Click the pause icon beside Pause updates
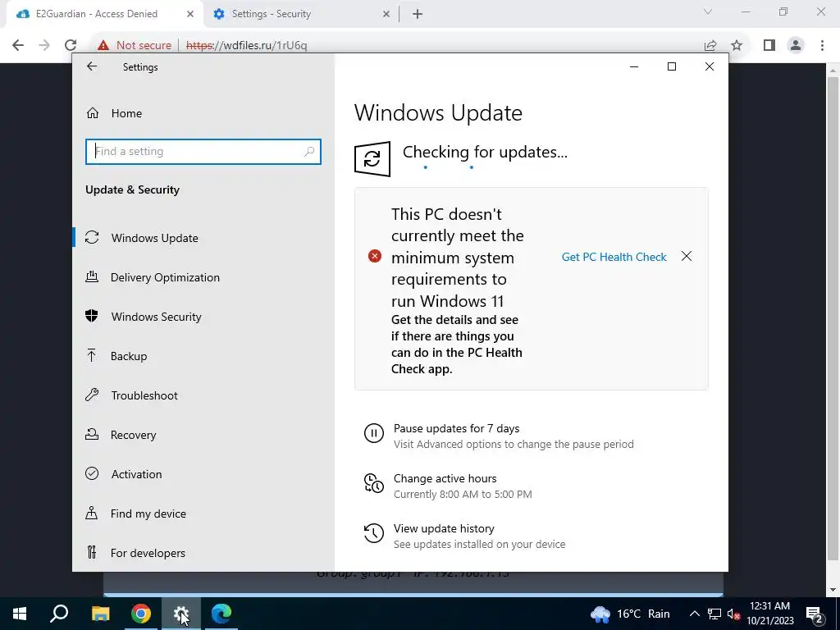Image resolution: width=840 pixels, height=630 pixels. tap(373, 433)
